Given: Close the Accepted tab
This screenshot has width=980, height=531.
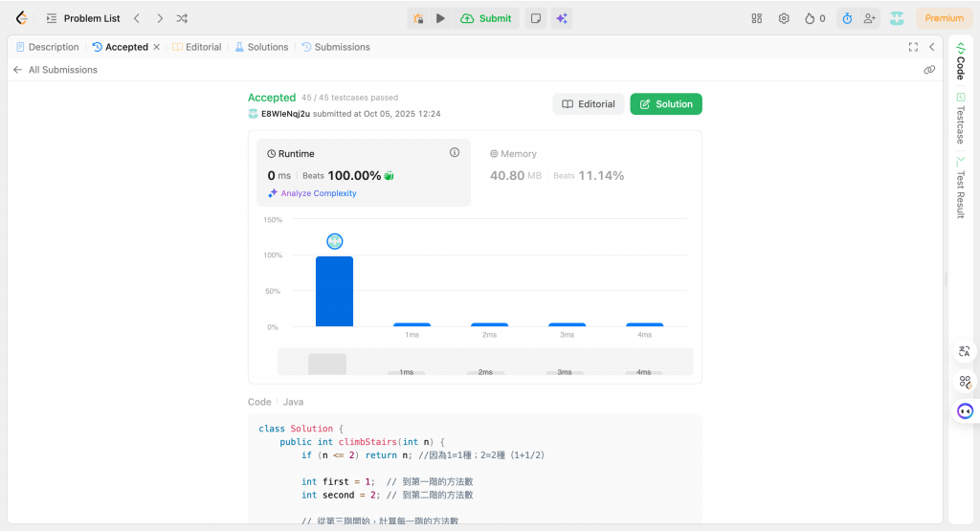Looking at the screenshot, I should 156,47.
